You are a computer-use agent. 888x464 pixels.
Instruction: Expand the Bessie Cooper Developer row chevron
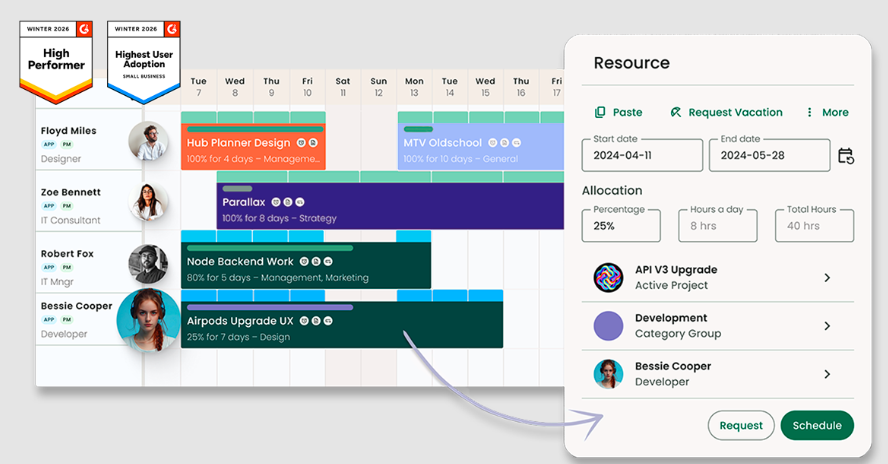[x=827, y=374]
